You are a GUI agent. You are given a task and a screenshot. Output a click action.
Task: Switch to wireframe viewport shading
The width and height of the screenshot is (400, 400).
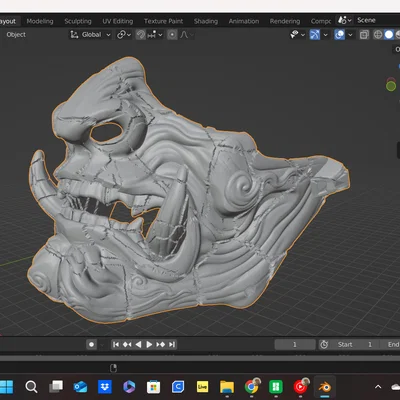tap(378, 35)
